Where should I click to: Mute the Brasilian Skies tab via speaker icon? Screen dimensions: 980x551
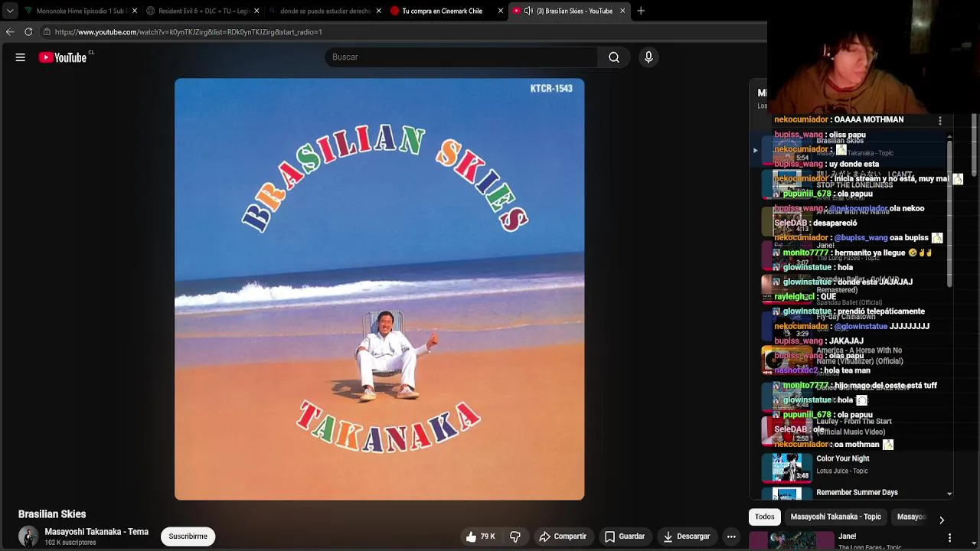[x=528, y=11]
